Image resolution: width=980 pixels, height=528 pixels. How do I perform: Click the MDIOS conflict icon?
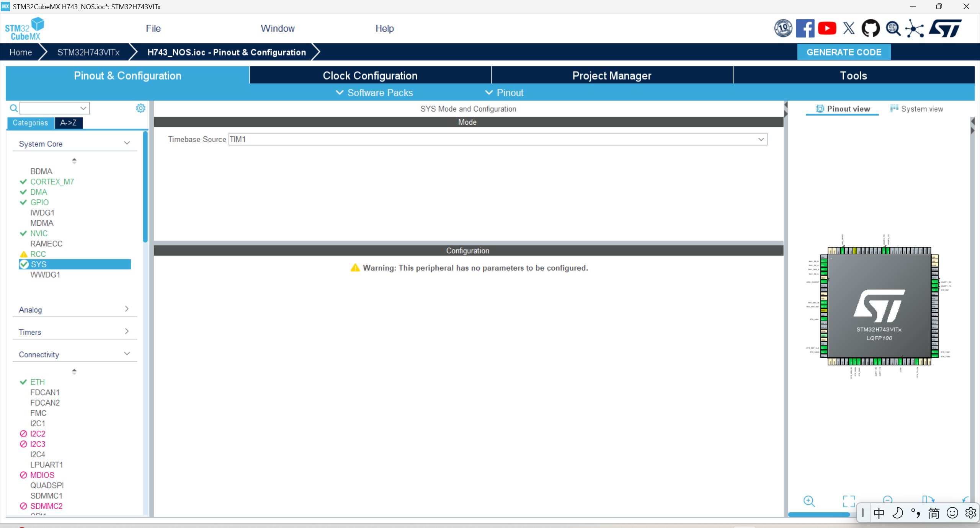(23, 475)
